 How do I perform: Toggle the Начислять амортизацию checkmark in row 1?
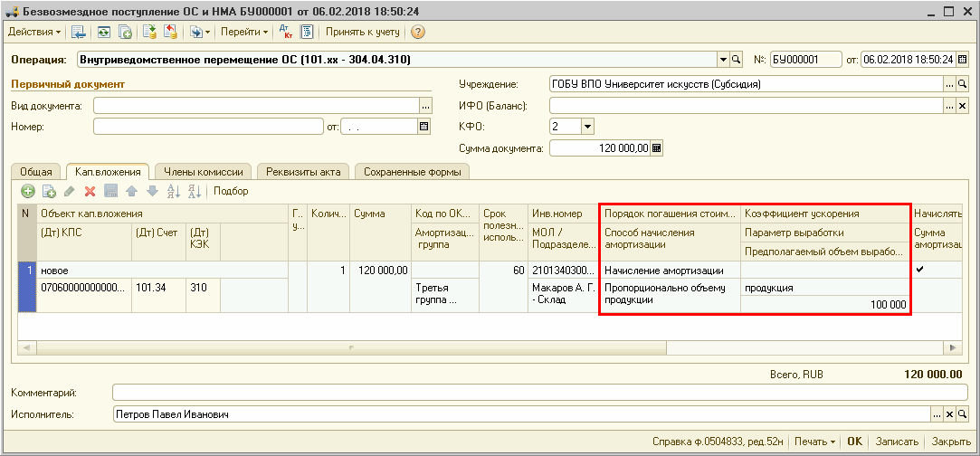[920, 270]
